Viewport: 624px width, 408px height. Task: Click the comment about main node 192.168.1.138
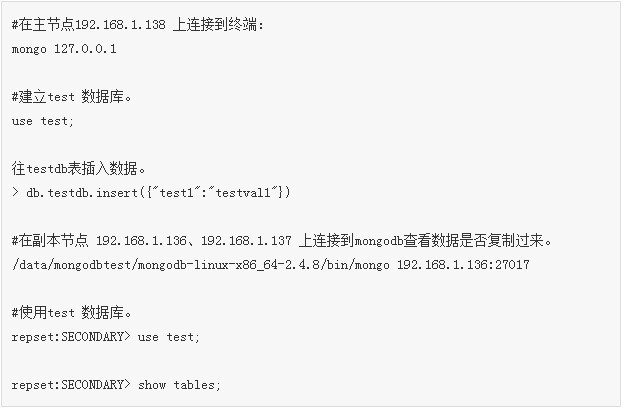(137, 25)
